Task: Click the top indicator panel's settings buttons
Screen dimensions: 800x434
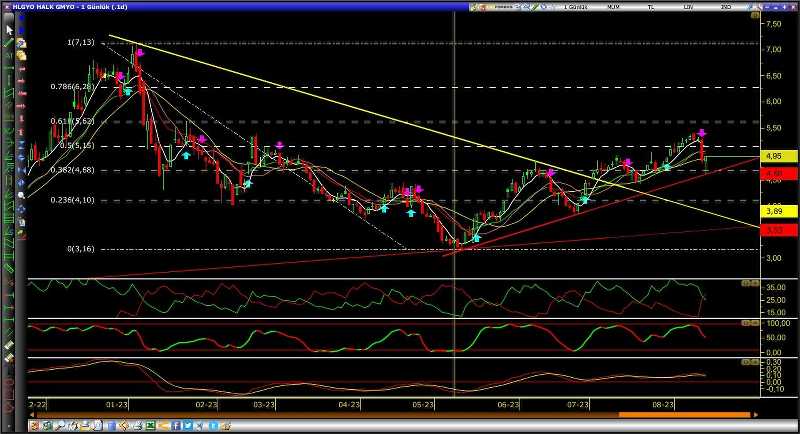Action: (748, 284)
